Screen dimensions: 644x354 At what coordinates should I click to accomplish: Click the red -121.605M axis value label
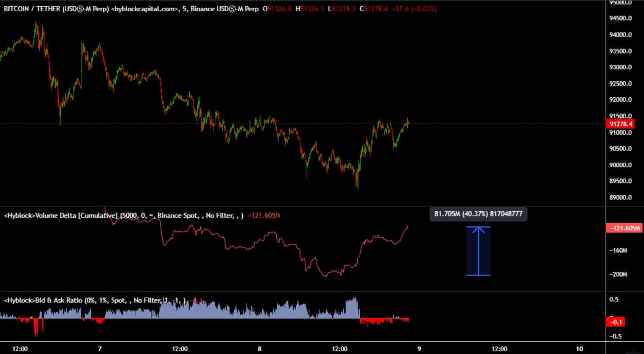[x=621, y=228]
